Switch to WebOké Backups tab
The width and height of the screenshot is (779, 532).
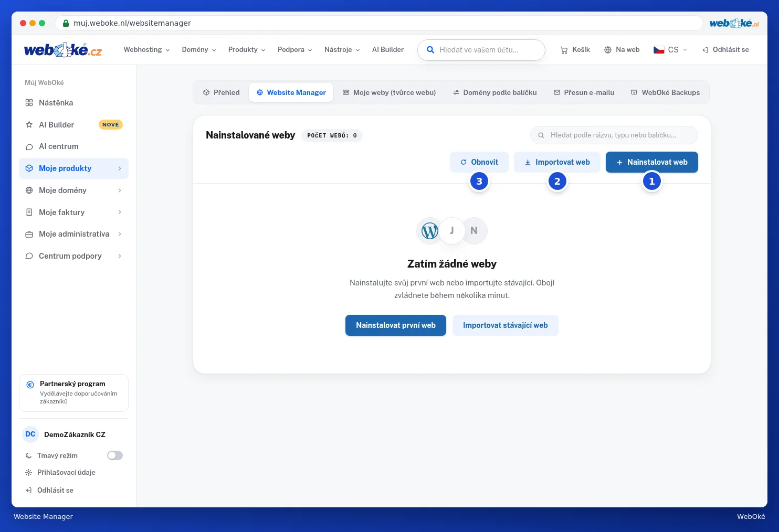click(x=665, y=92)
